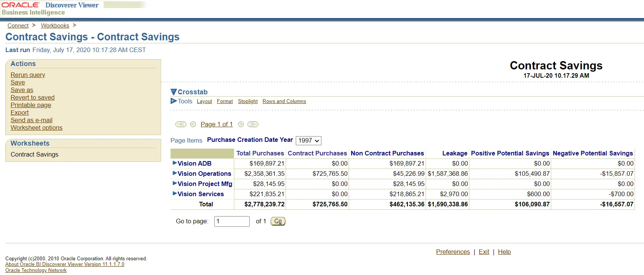Screen dimensions: 644x275
Task: Drill into Vision Operations row arrow
Action: 175,173
